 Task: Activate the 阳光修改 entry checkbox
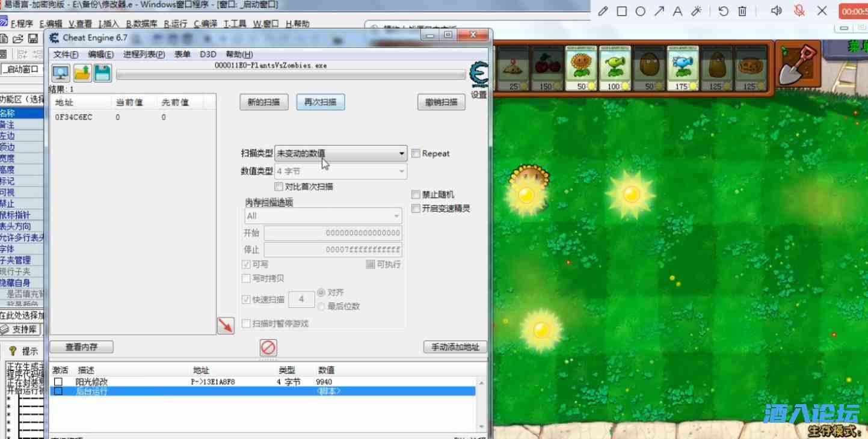click(x=58, y=382)
